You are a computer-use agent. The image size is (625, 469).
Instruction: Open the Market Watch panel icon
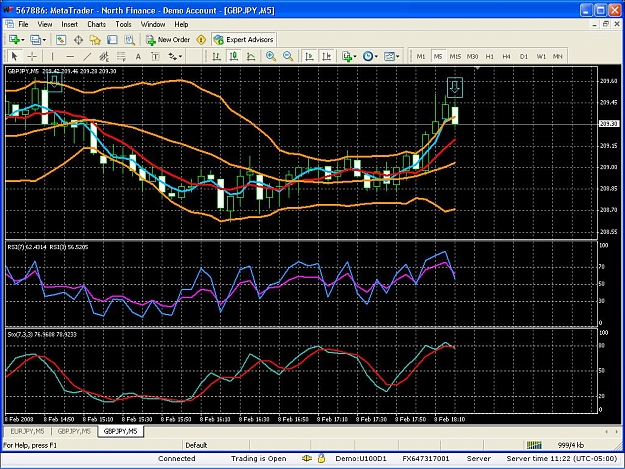61,39
